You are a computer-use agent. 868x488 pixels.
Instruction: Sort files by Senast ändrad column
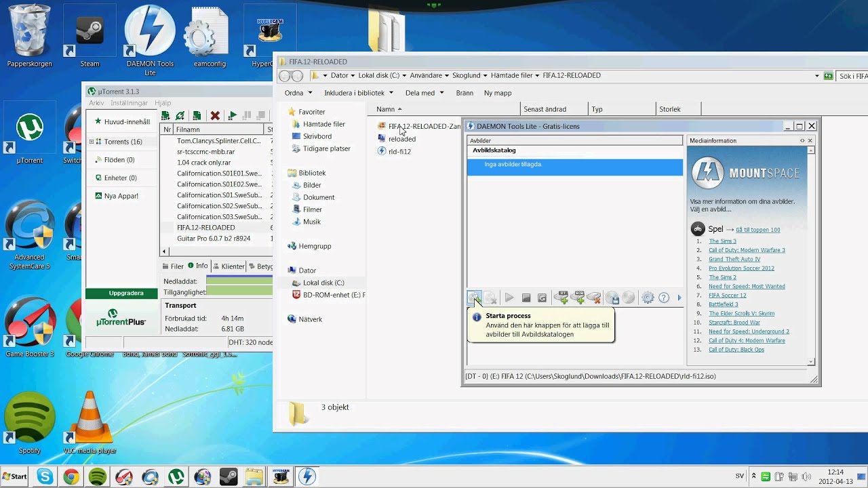point(554,109)
